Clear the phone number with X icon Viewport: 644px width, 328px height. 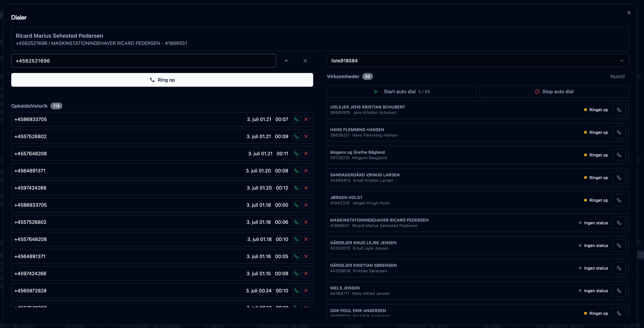click(305, 61)
